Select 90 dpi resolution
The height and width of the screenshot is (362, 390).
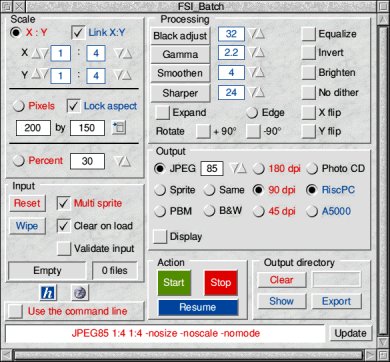(x=258, y=190)
